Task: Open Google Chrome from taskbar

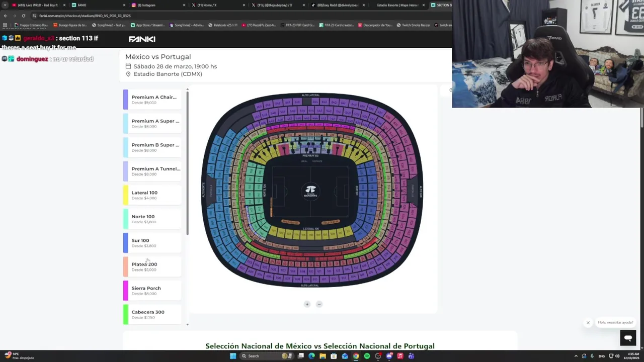Action: (x=356, y=356)
